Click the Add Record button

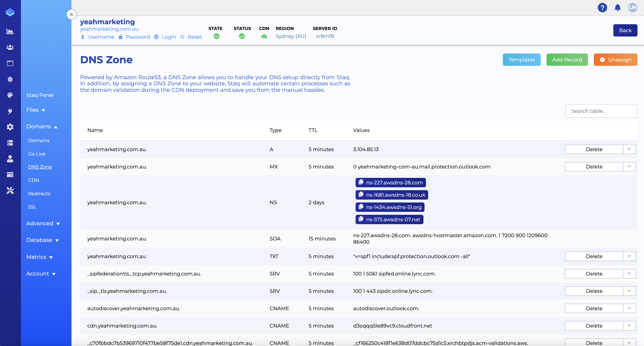[567, 60]
